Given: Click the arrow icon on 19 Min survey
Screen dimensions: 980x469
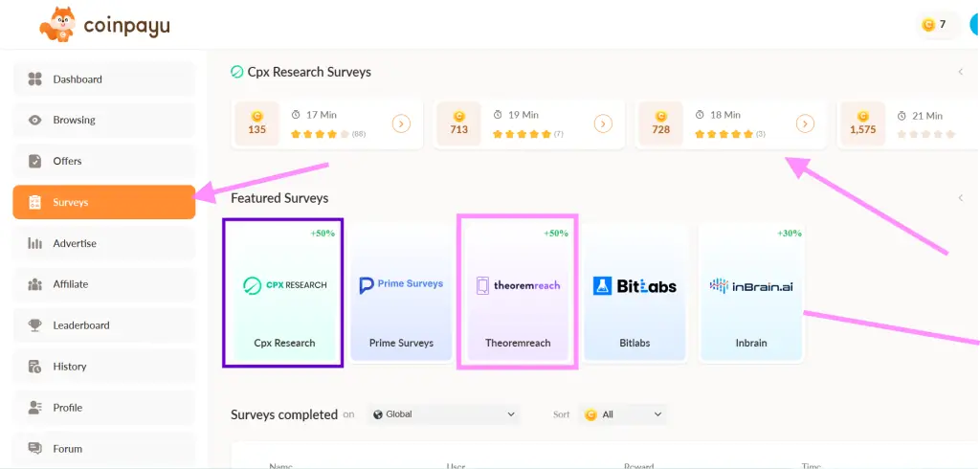Looking at the screenshot, I should [603, 123].
